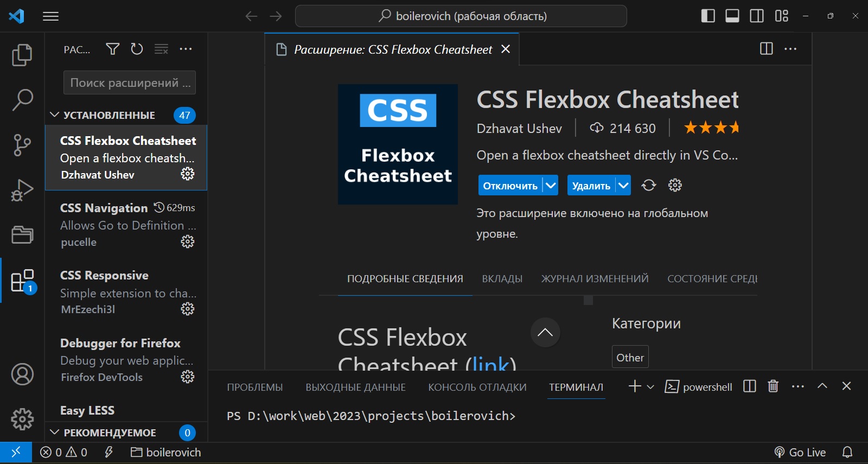
Task: Open gear menu for Debugger for Firefox
Action: [x=188, y=377]
